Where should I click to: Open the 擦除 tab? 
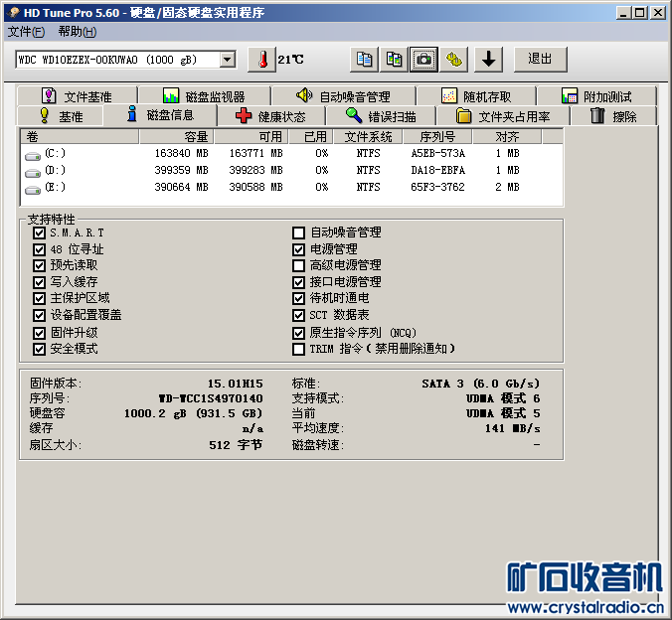(613, 116)
